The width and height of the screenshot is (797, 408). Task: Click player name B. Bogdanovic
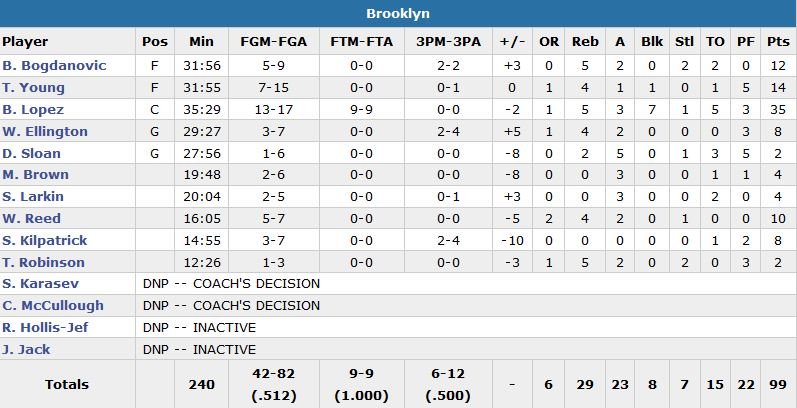(x=48, y=65)
